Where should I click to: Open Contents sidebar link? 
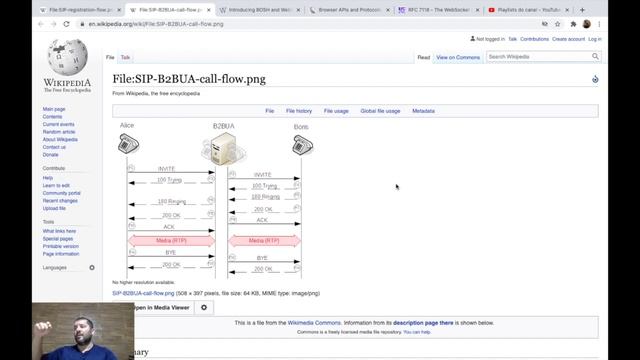tap(52, 117)
